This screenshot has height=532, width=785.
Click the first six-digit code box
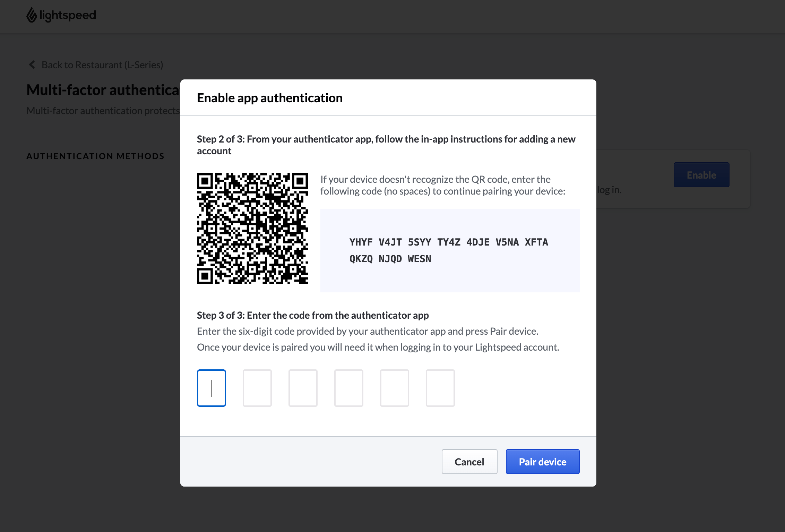click(x=212, y=388)
